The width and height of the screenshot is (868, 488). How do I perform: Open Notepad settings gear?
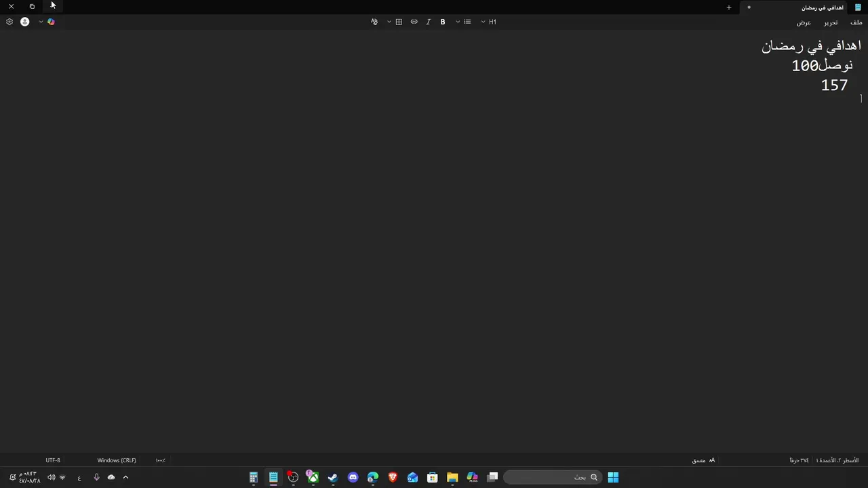[9, 22]
